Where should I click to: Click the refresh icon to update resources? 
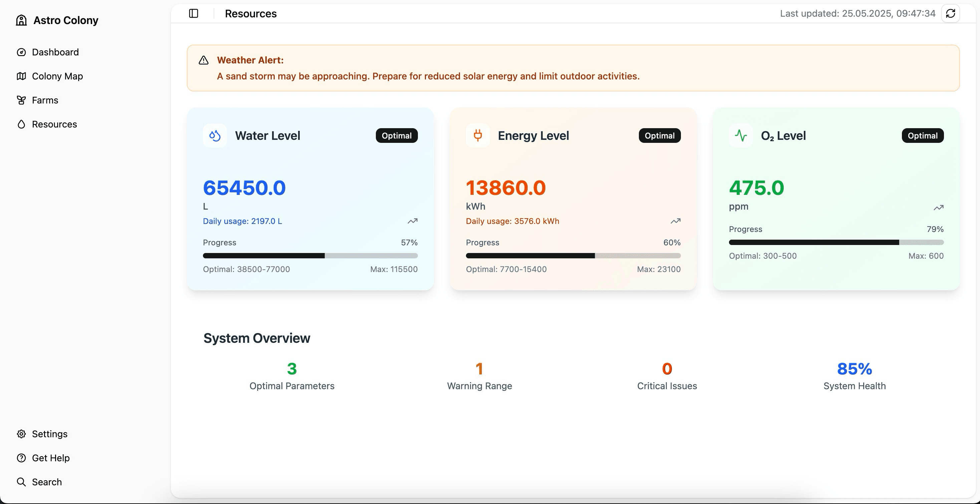coord(950,13)
